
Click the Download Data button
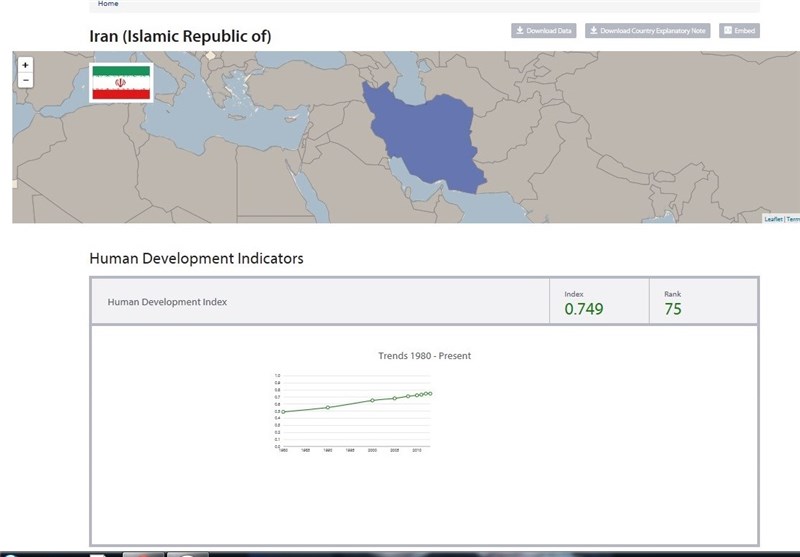coord(544,31)
